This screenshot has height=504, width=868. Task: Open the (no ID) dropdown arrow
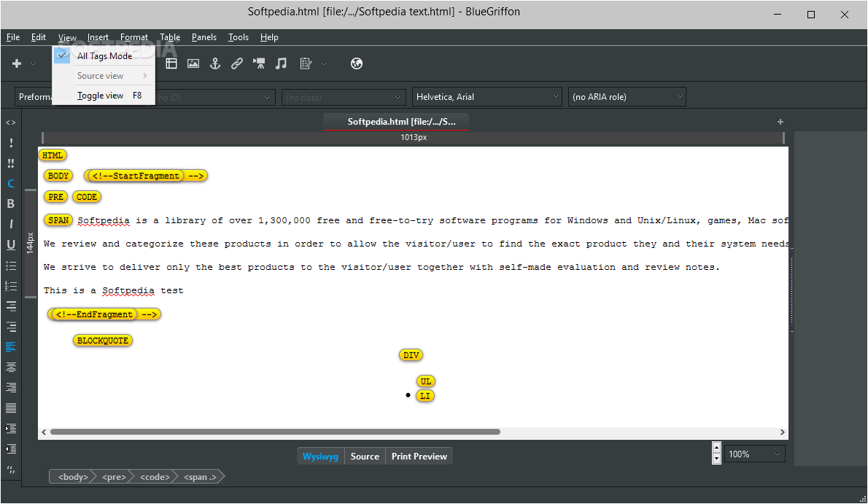(x=267, y=98)
